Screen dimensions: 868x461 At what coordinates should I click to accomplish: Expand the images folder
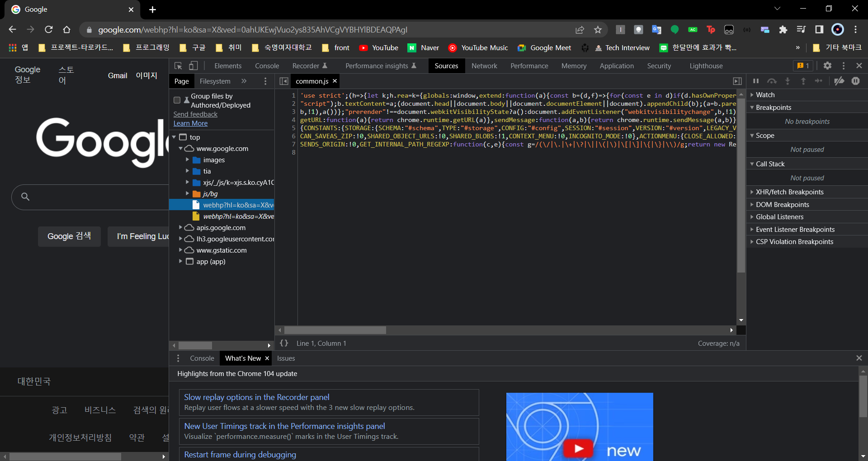[x=187, y=160]
